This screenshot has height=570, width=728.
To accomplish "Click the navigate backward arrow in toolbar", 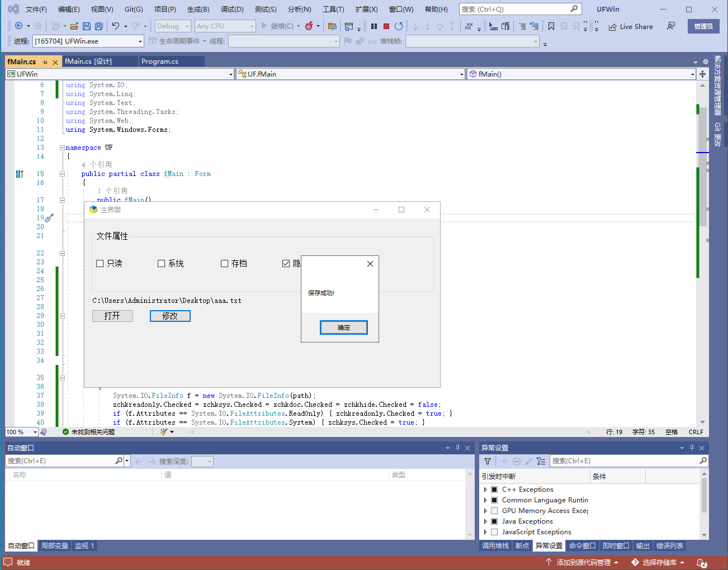I will point(19,26).
